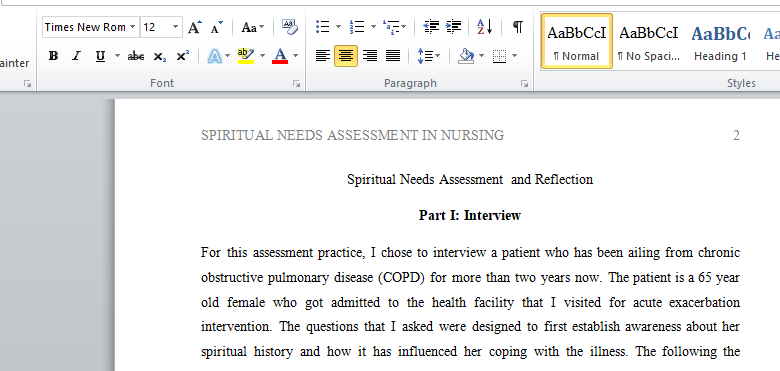Expand the Numbering dropdown arrow
This screenshot has width=780, height=371.
pos(373,27)
